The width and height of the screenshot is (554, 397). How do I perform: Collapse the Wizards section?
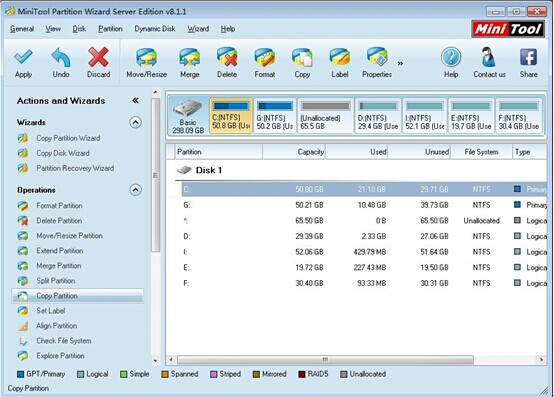(135, 122)
